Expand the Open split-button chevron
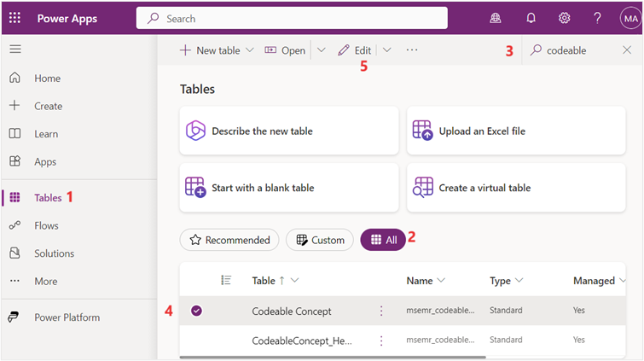 (322, 50)
